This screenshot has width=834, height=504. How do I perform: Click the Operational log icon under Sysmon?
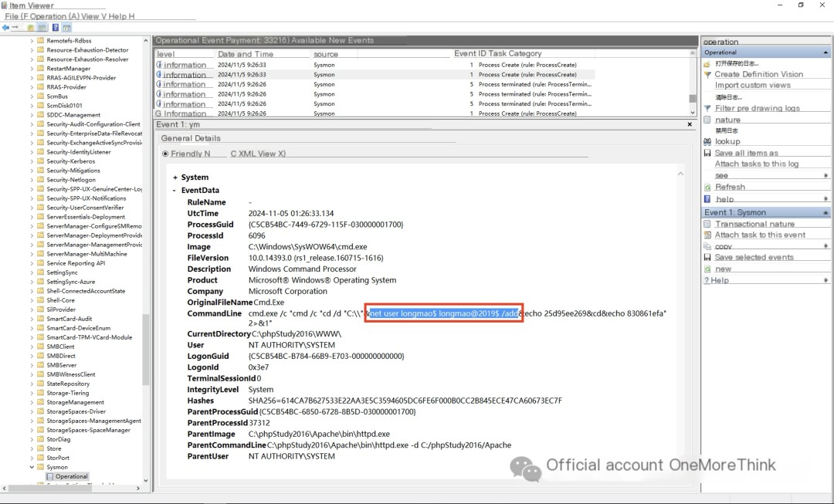(x=50, y=476)
